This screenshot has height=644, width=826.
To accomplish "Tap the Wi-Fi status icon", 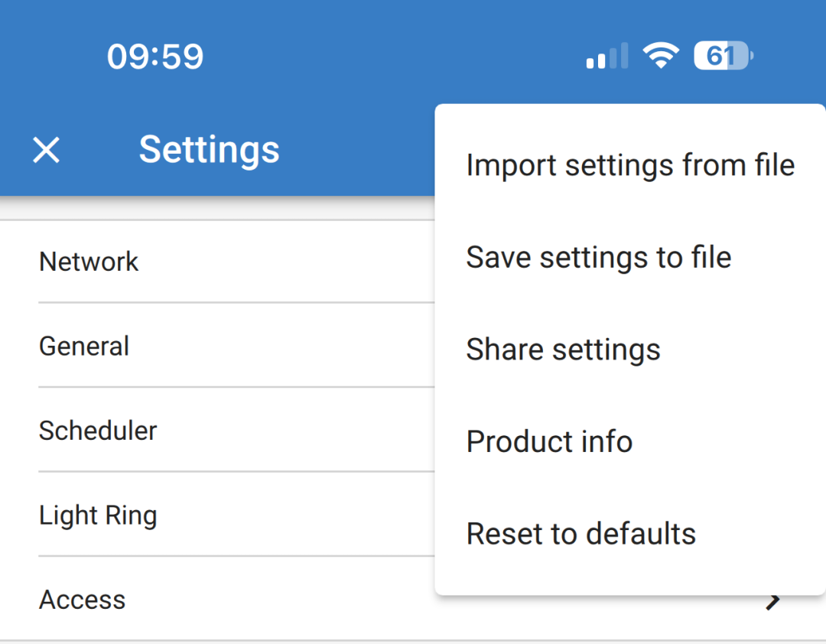I will click(x=661, y=55).
